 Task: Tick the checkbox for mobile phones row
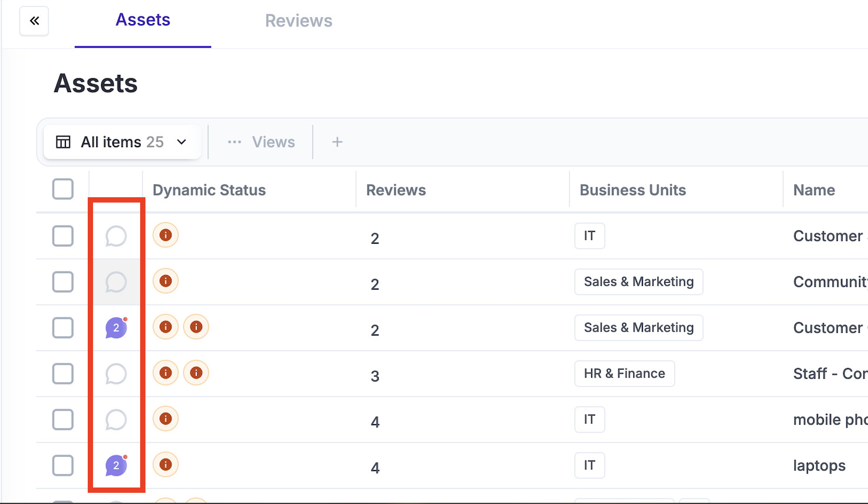63,420
